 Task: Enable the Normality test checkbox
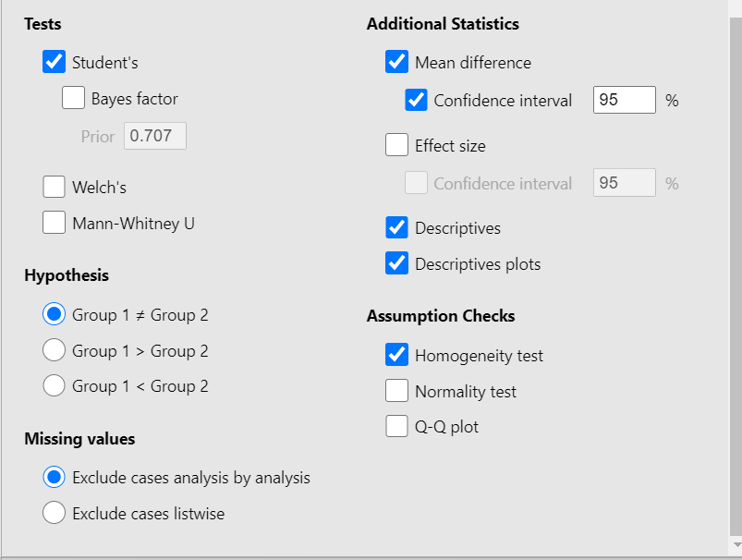click(x=397, y=391)
